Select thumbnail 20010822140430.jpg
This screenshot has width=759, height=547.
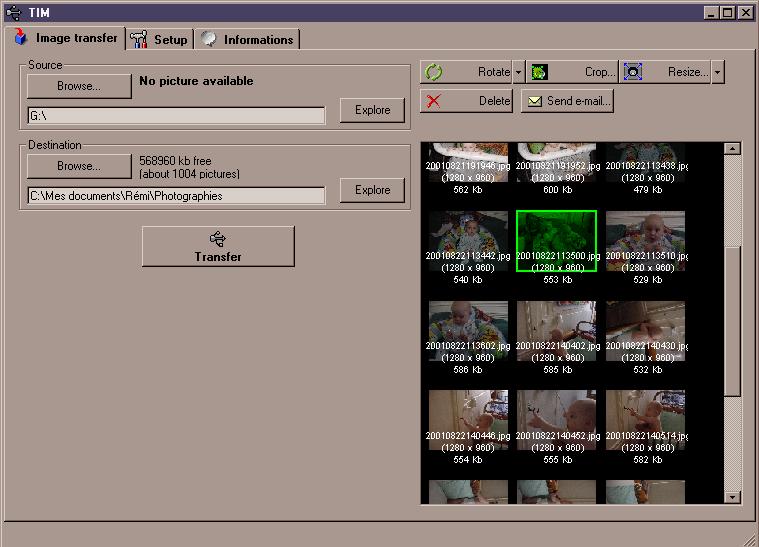pyautogui.click(x=645, y=331)
